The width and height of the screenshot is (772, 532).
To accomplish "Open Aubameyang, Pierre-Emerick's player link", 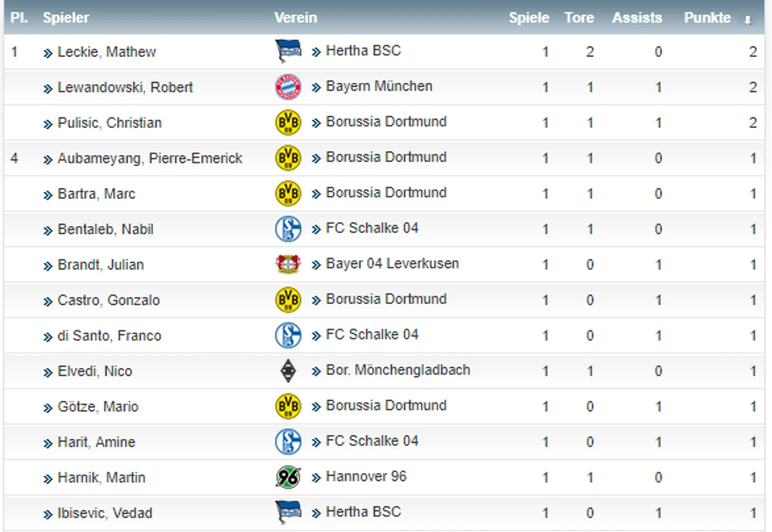I will (150, 158).
